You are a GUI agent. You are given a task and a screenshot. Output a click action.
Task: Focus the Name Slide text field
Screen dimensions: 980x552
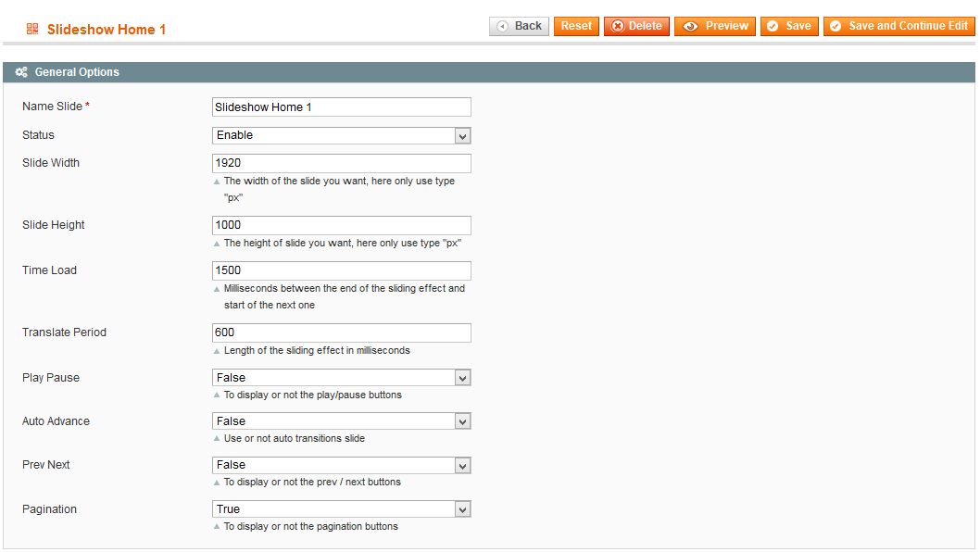341,107
